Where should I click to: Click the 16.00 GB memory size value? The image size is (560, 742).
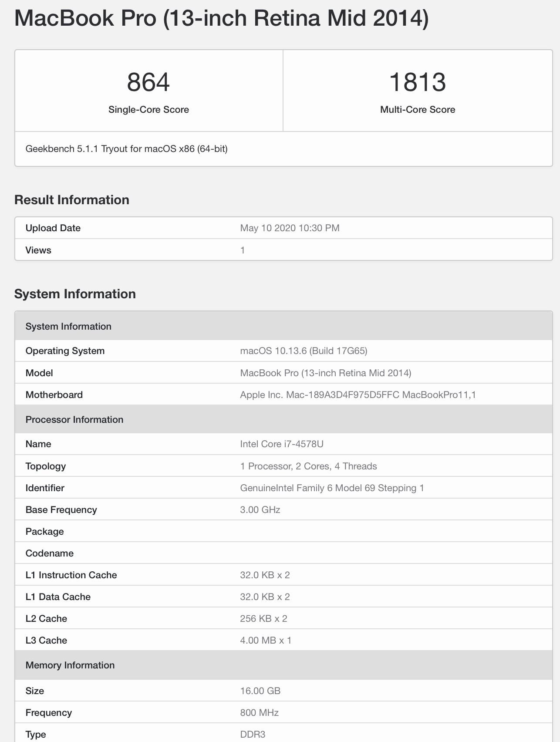[x=260, y=691]
